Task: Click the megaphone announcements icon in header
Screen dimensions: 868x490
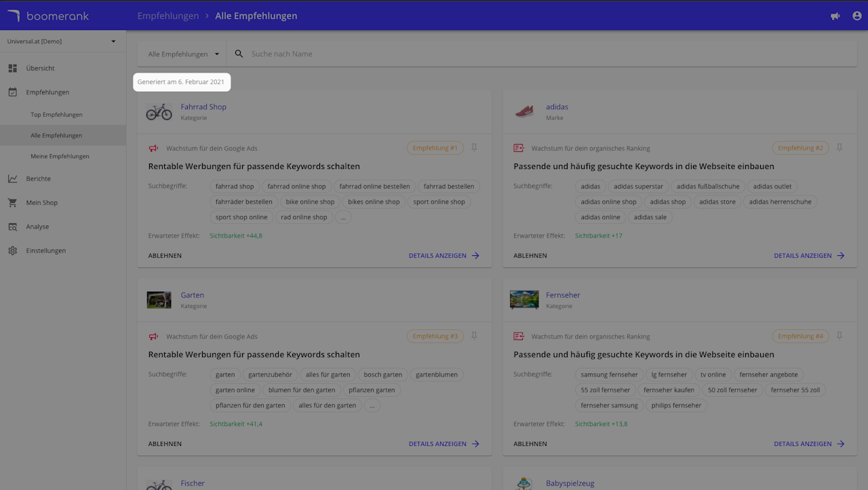Action: 835,16
